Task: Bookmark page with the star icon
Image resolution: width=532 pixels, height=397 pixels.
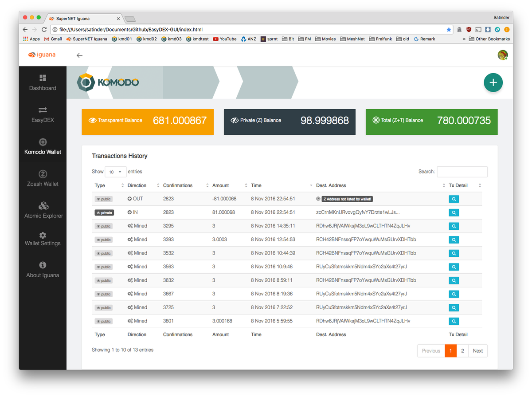Action: (449, 29)
